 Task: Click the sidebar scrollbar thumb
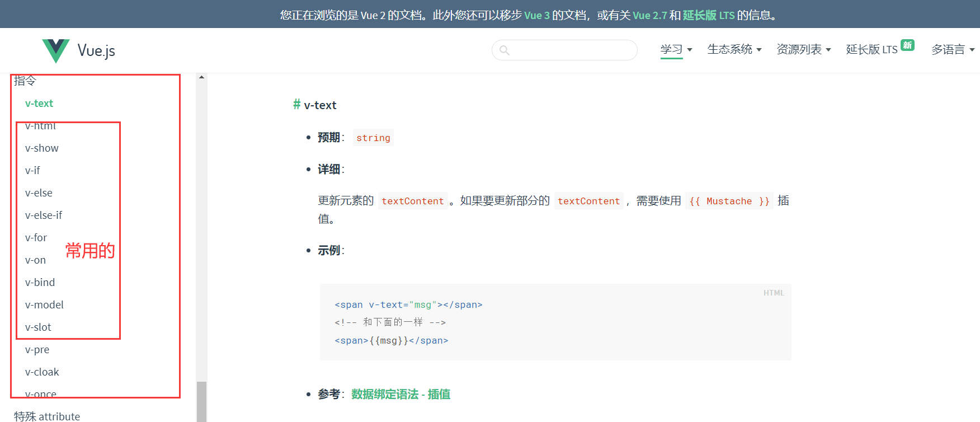click(x=201, y=402)
